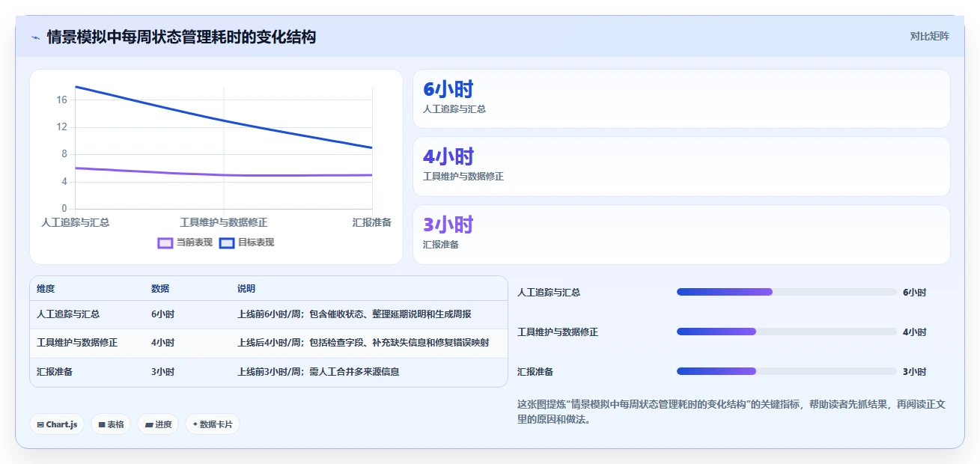Click the 汇报准备 progress bar
Screen dimensions: 980x464
click(x=786, y=371)
